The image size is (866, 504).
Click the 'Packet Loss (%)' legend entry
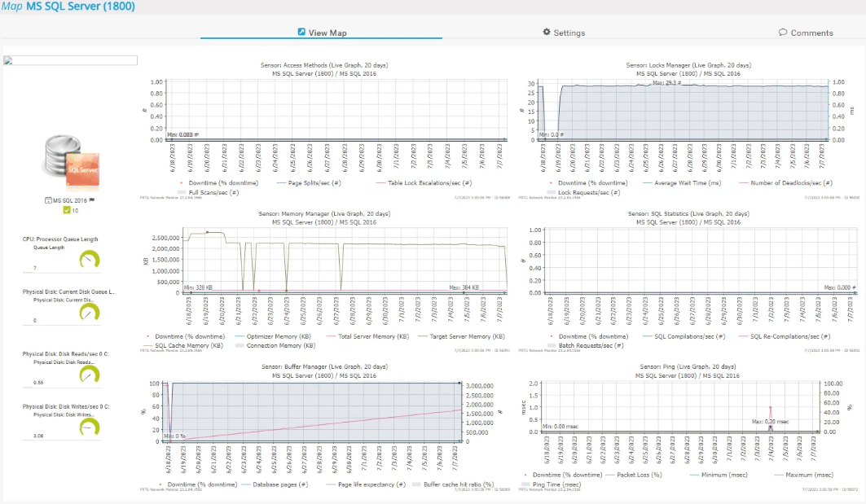(634, 475)
